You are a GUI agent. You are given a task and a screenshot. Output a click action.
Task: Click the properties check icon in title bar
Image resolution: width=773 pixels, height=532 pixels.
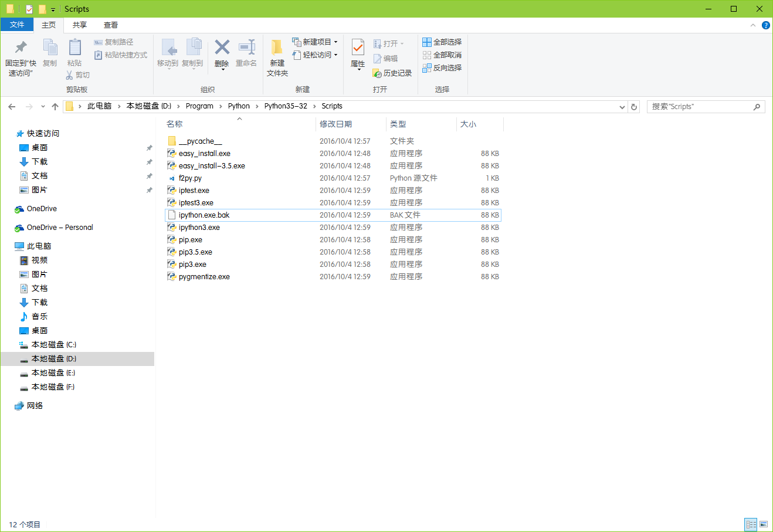click(29, 9)
